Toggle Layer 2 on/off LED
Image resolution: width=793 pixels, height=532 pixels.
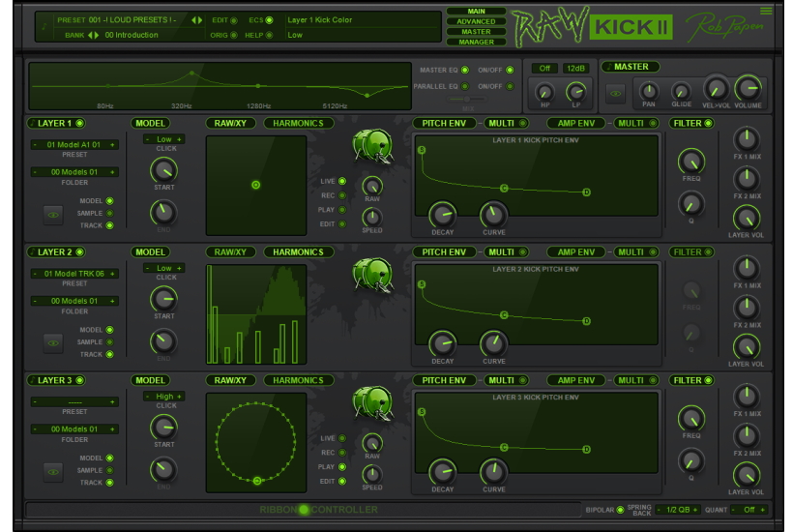pyautogui.click(x=79, y=251)
